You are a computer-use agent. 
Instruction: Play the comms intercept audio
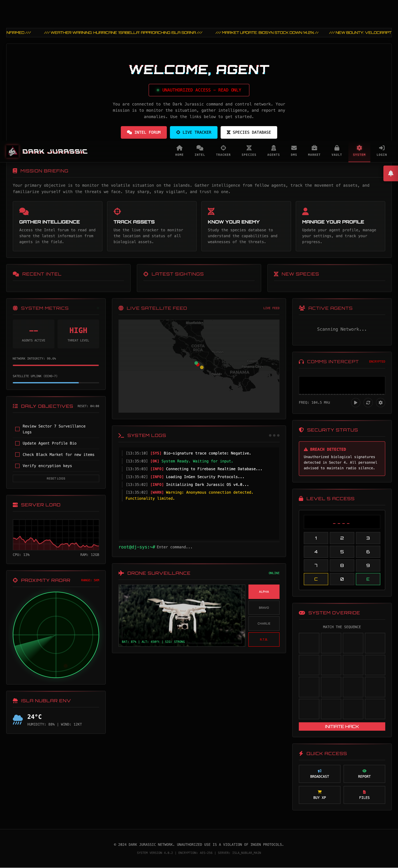(x=356, y=402)
